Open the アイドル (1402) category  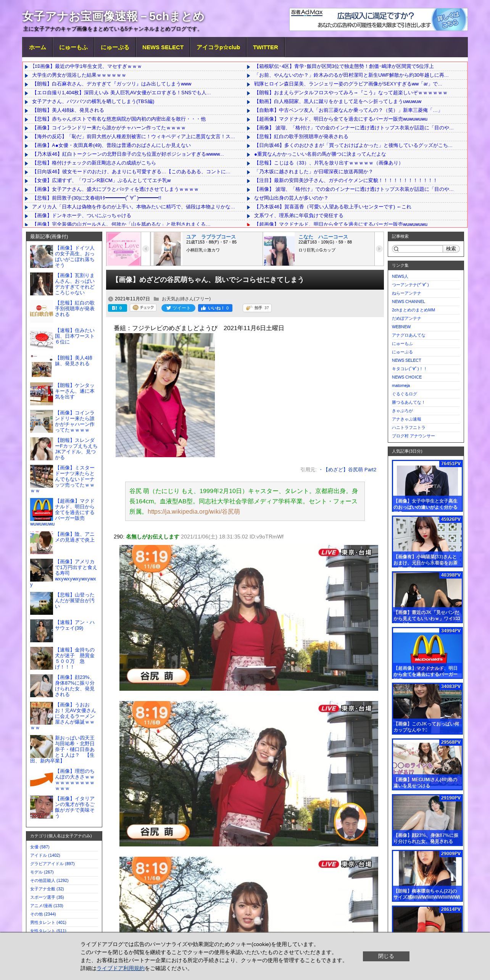coord(45,855)
